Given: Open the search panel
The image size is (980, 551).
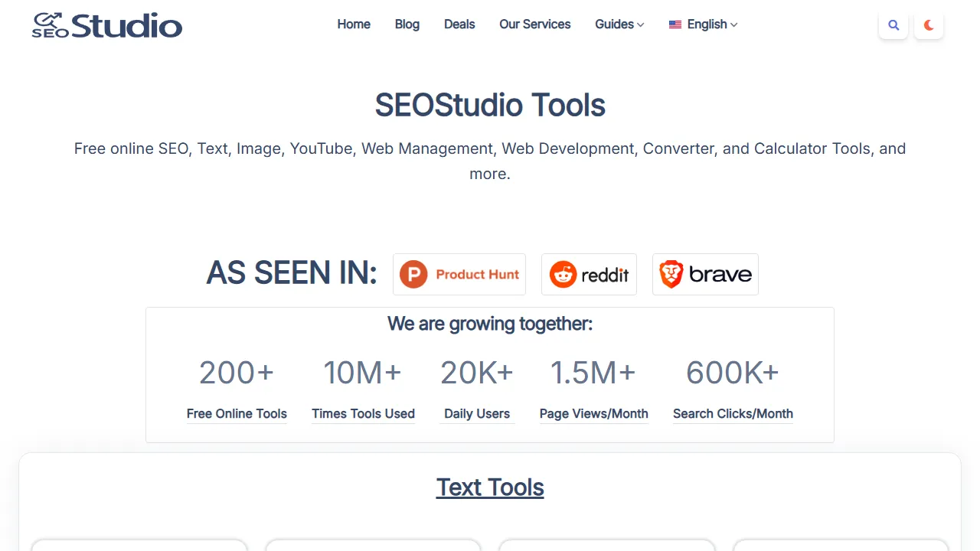Looking at the screenshot, I should coord(893,24).
